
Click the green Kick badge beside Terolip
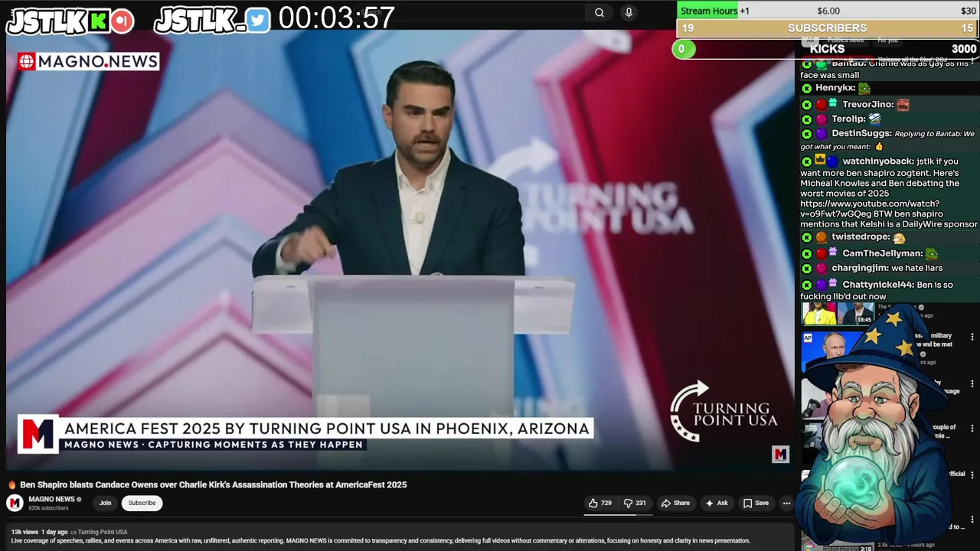[806, 119]
